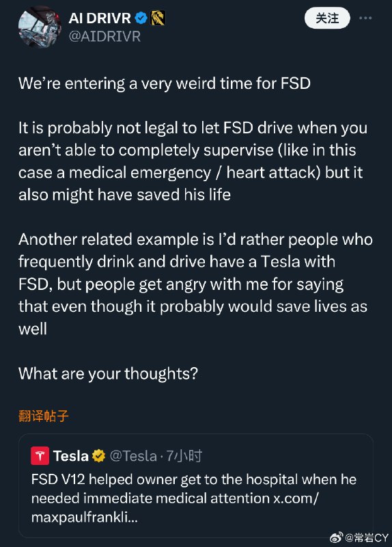Click the @常岩CY watermark text
Image resolution: width=392 pixels, height=547 pixels.
pyautogui.click(x=367, y=537)
